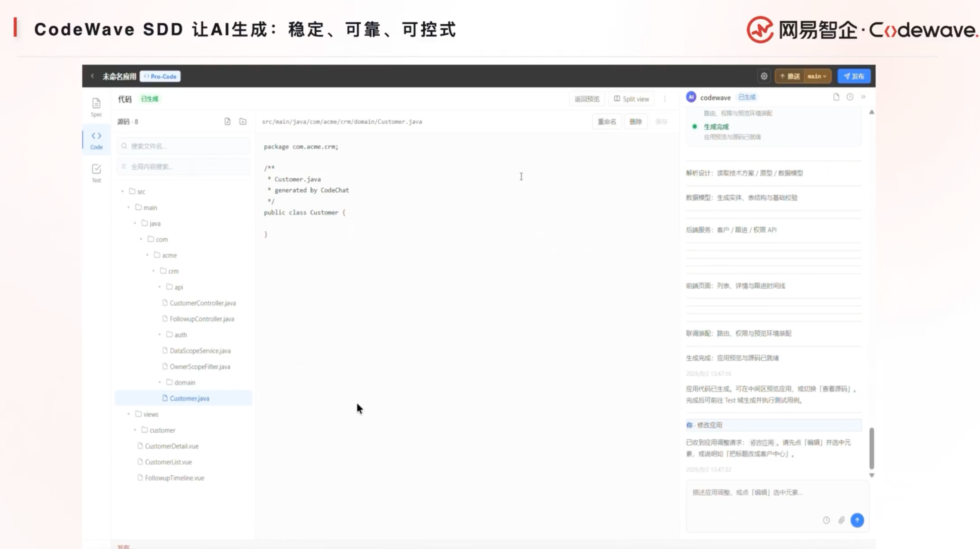Click the clock icon in the chat input box
The image size is (980, 549).
(x=826, y=520)
